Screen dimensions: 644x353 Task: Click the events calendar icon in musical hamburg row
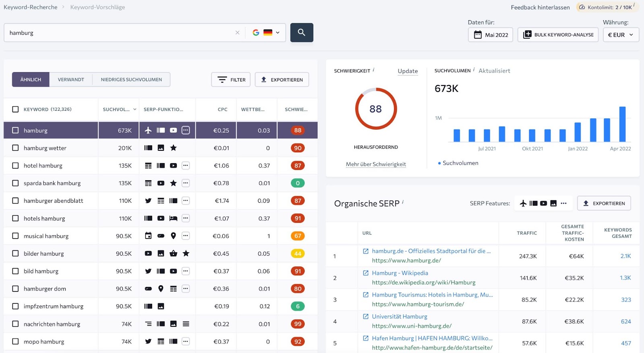pos(148,236)
